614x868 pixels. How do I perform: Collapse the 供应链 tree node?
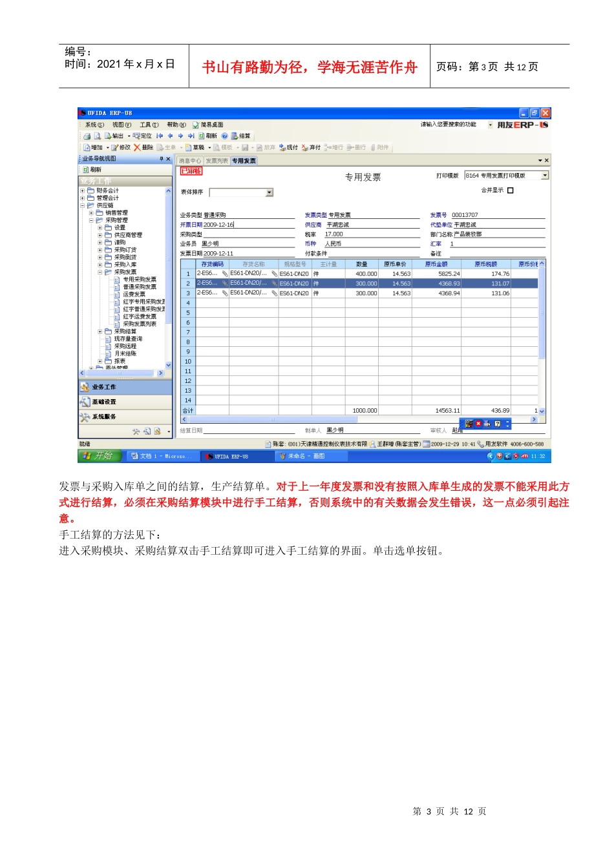pyautogui.click(x=82, y=206)
